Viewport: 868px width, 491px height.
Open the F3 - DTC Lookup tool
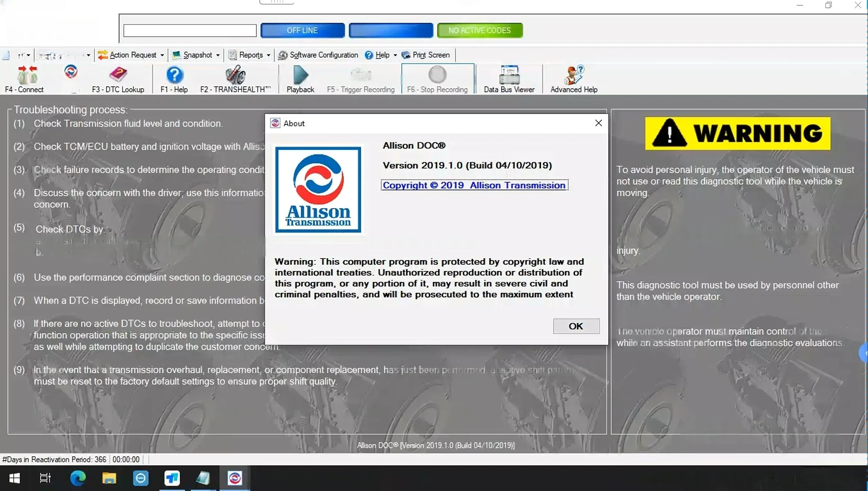click(118, 79)
